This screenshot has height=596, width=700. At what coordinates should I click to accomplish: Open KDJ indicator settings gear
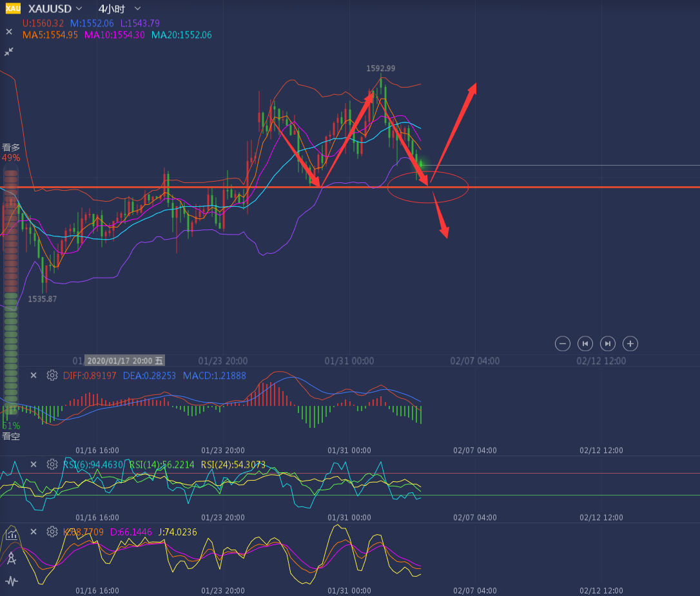point(52,532)
